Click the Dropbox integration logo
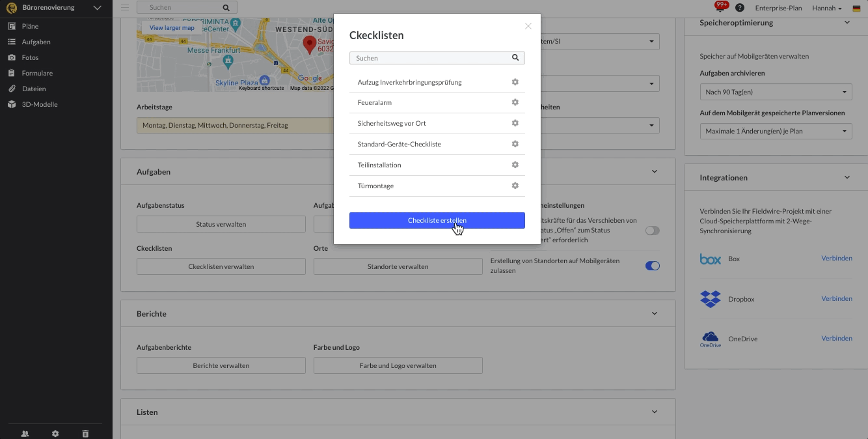The height and width of the screenshot is (439, 868). [x=711, y=299]
